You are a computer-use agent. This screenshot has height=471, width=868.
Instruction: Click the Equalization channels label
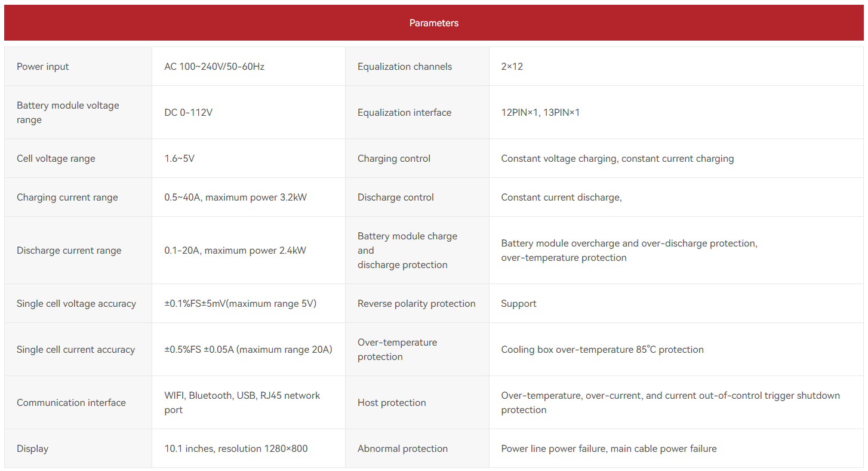[405, 66]
